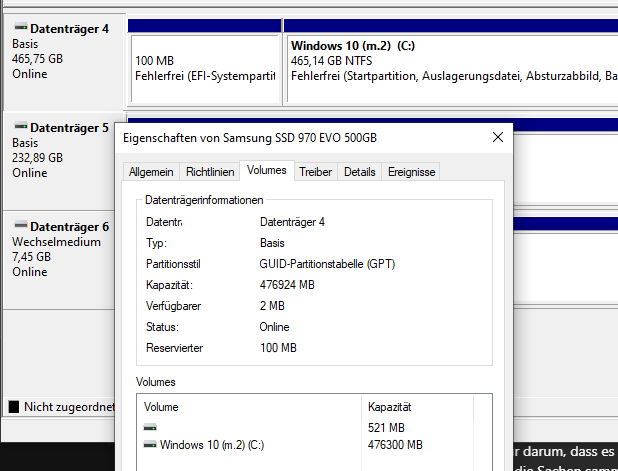Click the GUID-Partitionstabelle (GPT) value

pyautogui.click(x=327, y=264)
